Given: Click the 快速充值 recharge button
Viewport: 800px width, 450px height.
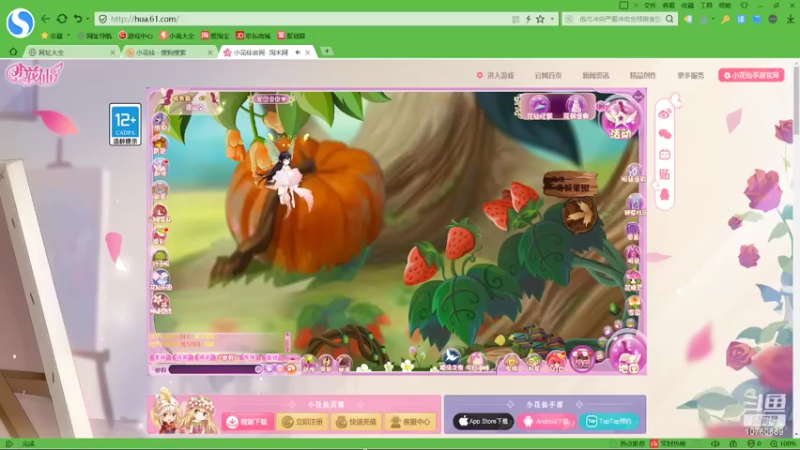Looking at the screenshot, I should 356,422.
